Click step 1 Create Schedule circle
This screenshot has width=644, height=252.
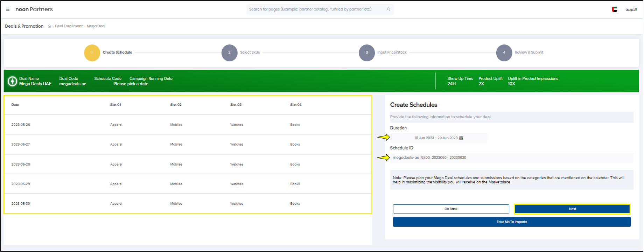(x=92, y=53)
